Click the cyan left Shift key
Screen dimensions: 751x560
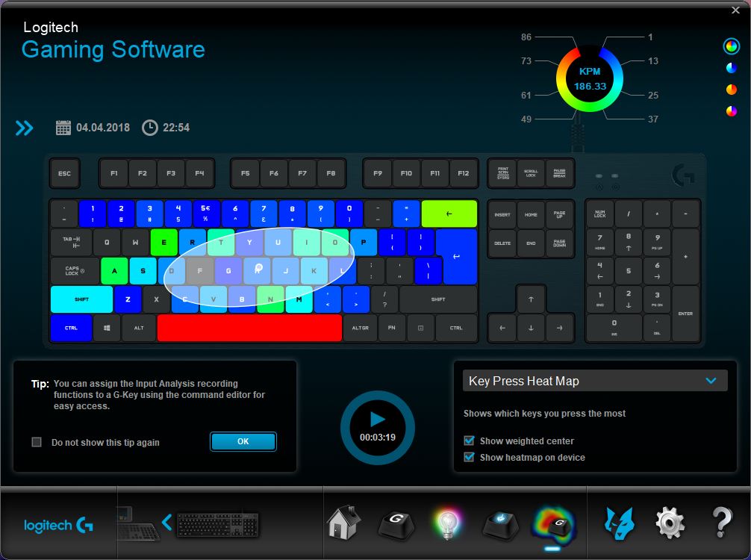[81, 299]
